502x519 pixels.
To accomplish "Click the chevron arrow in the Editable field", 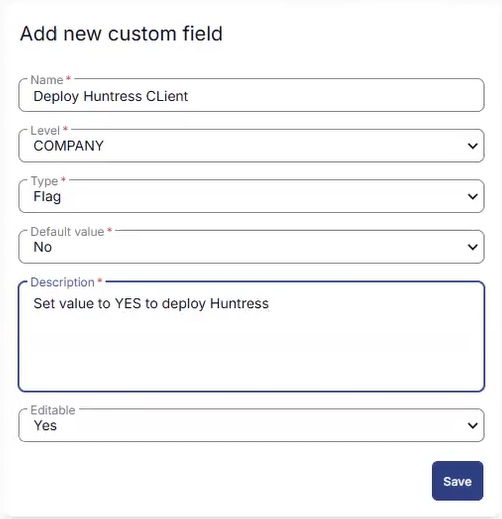I will click(x=472, y=426).
